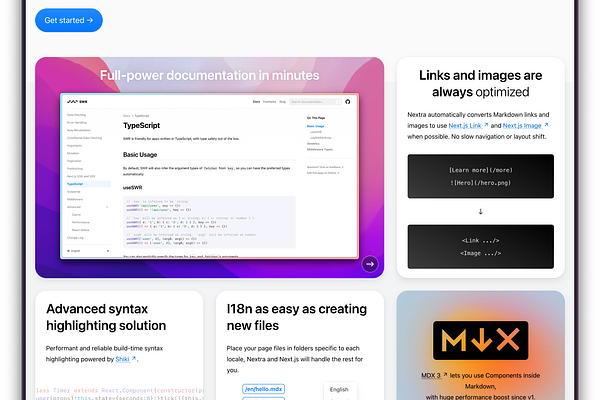The image size is (600, 400).
Task: Click the circular arrow icon on the hero card
Action: coord(370,264)
